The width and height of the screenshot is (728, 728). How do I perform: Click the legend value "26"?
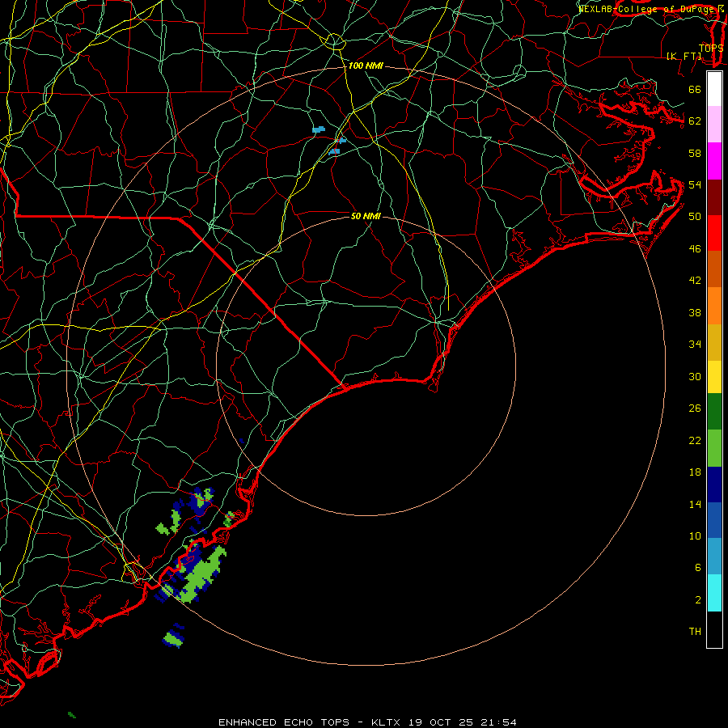(695, 408)
